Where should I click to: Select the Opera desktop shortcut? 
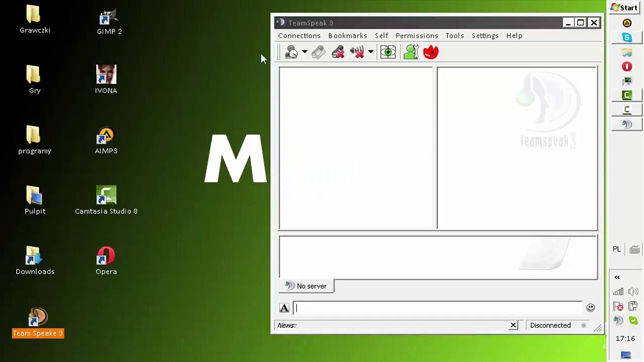[106, 261]
